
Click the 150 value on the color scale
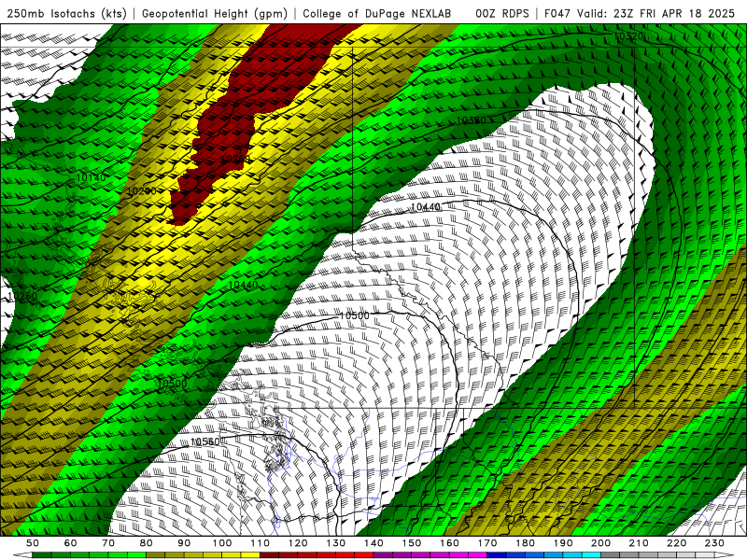point(412,543)
